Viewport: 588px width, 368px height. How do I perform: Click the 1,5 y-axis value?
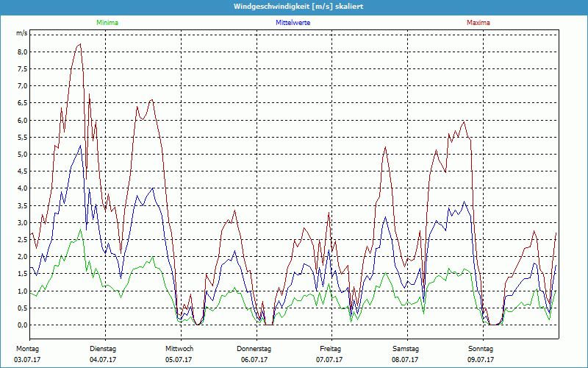pos(23,274)
